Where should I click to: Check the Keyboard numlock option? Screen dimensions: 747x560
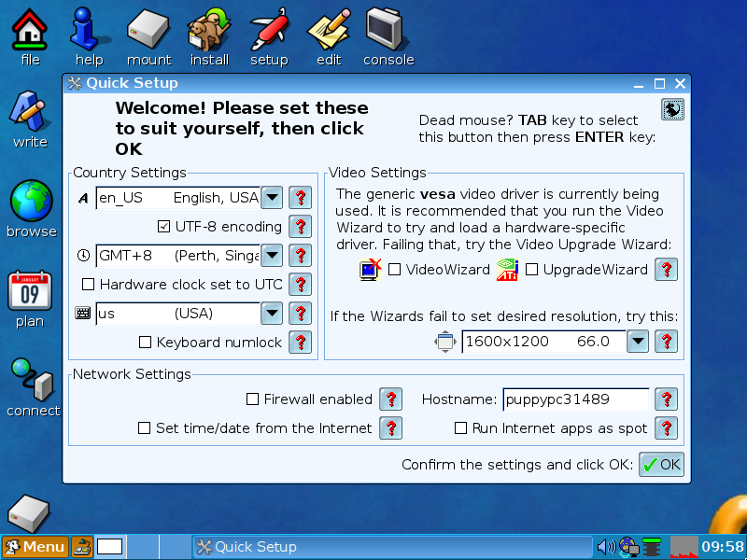click(x=145, y=343)
